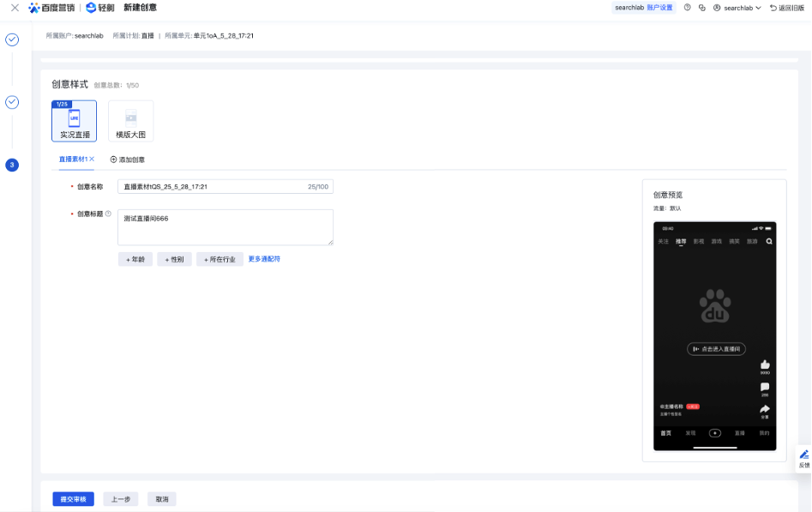The width and height of the screenshot is (812, 512).
Task: Close the new creative page with the X icon
Action: pyautogui.click(x=15, y=8)
